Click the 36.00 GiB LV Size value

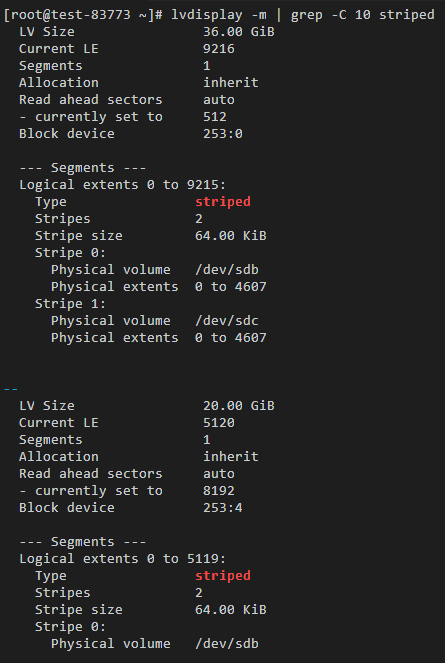coord(239,32)
